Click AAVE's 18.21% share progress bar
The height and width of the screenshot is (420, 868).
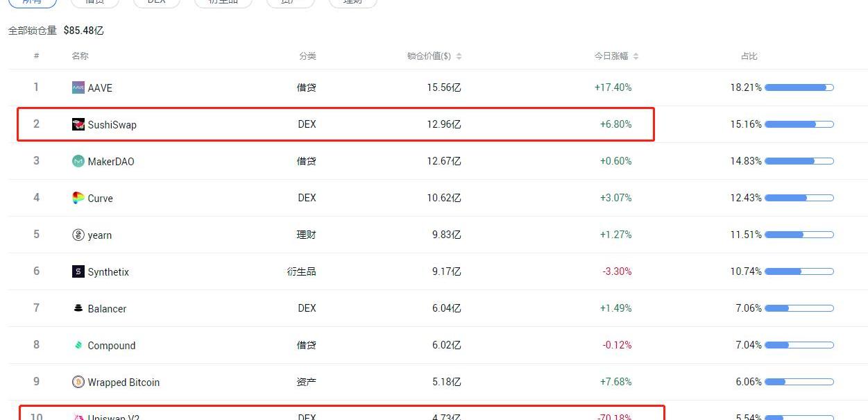pos(799,87)
